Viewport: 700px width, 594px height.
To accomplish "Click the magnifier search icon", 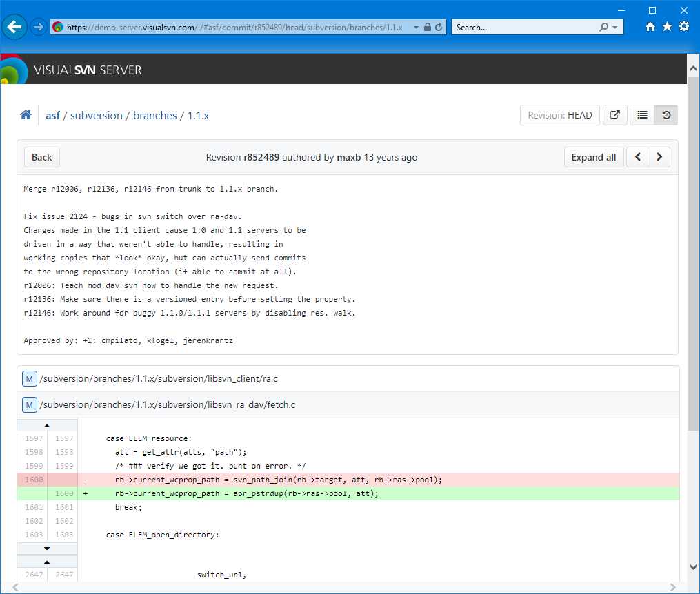I will [x=603, y=27].
